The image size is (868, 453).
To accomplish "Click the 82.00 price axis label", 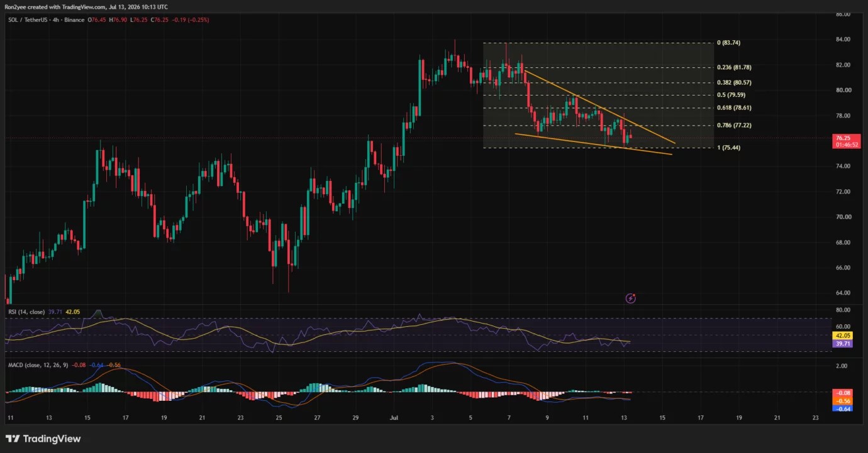I will 842,65.
